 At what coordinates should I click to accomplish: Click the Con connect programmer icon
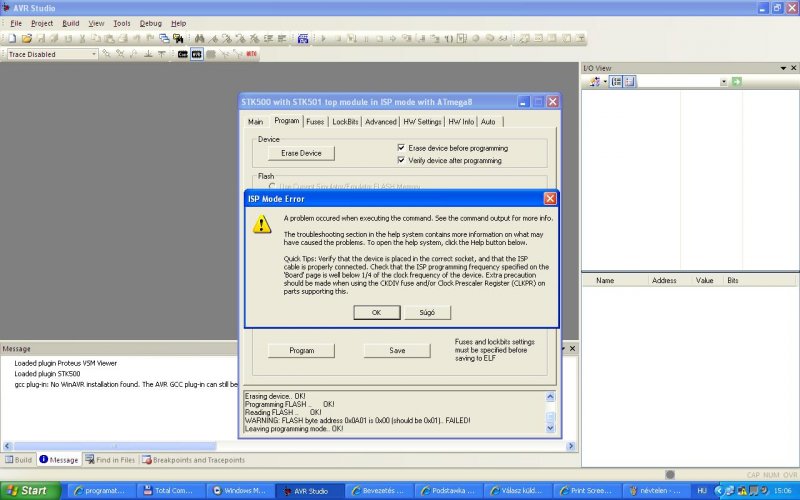[x=183, y=54]
